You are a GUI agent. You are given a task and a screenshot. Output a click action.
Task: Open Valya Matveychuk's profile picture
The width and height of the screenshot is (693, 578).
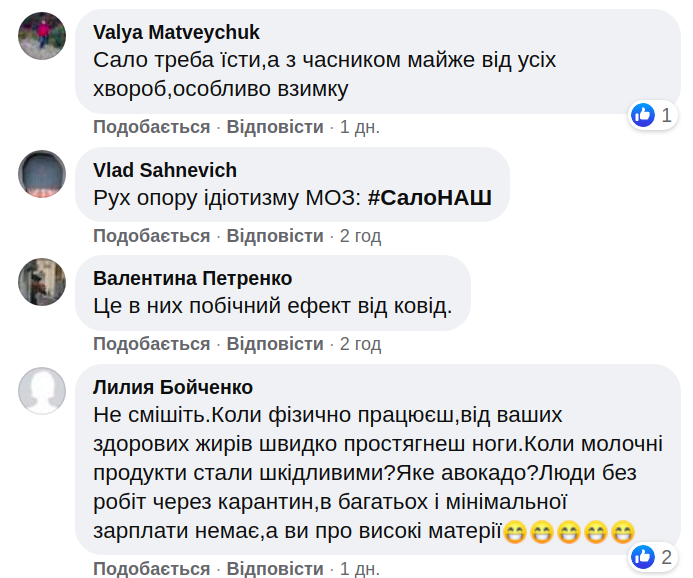click(42, 37)
